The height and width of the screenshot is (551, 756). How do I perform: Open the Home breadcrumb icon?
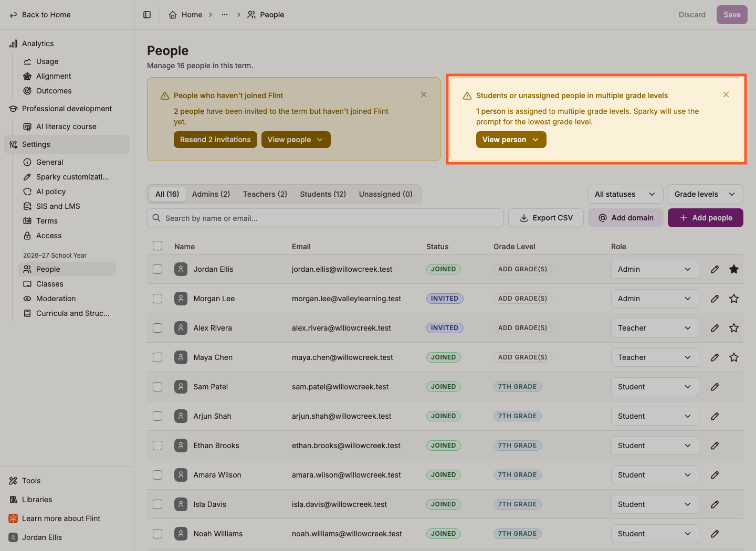[x=173, y=15]
